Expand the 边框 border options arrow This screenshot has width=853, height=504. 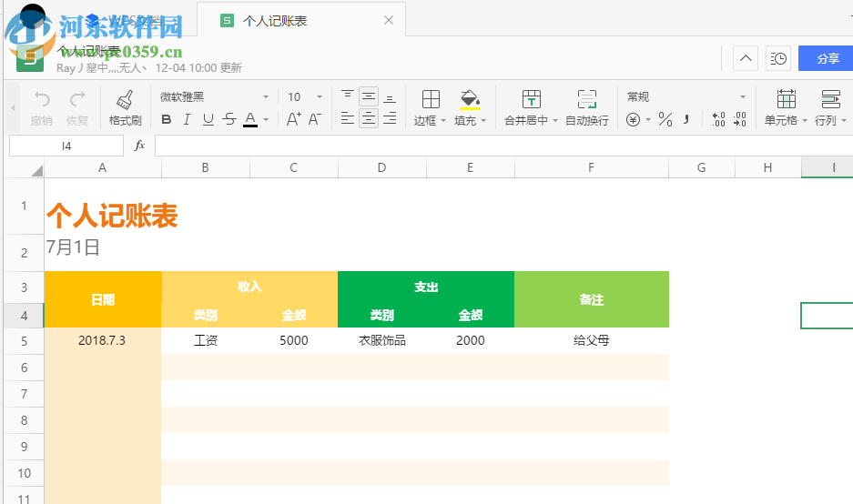(x=443, y=121)
